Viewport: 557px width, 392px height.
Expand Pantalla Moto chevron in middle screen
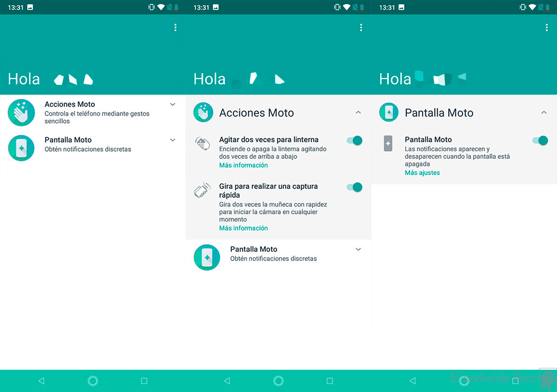(x=358, y=249)
